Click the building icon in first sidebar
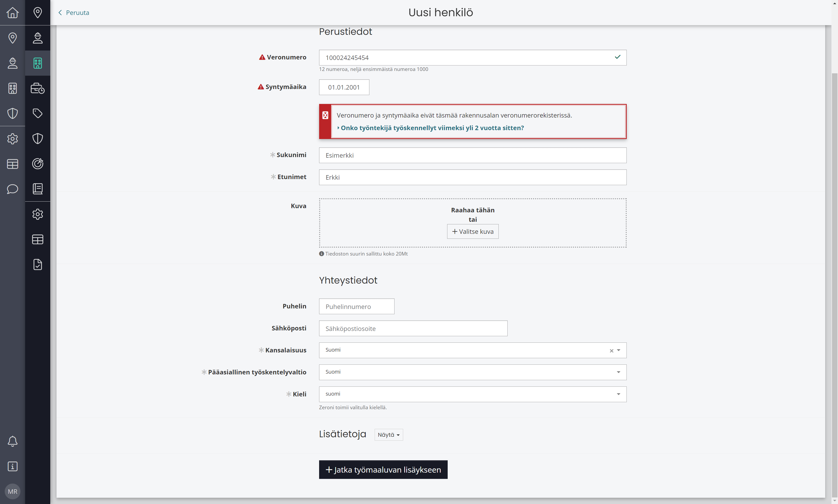This screenshot has width=838, height=504. 13,88
